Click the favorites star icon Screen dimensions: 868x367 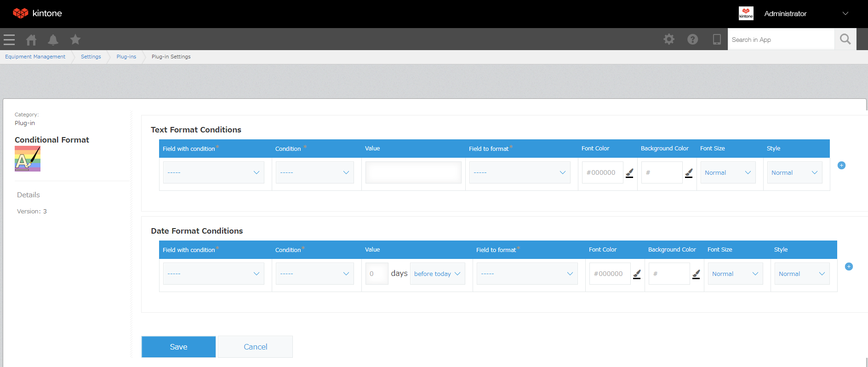coord(75,40)
